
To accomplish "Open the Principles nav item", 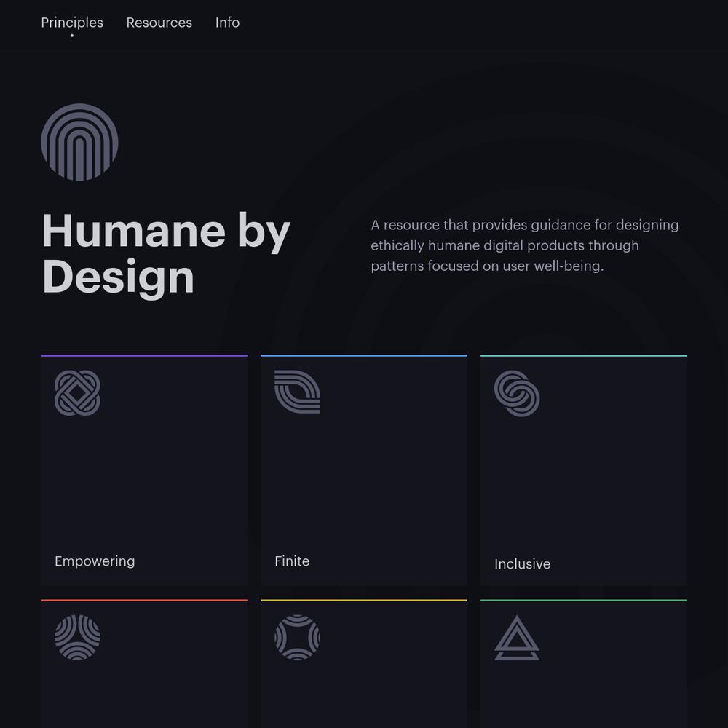I will tap(72, 23).
